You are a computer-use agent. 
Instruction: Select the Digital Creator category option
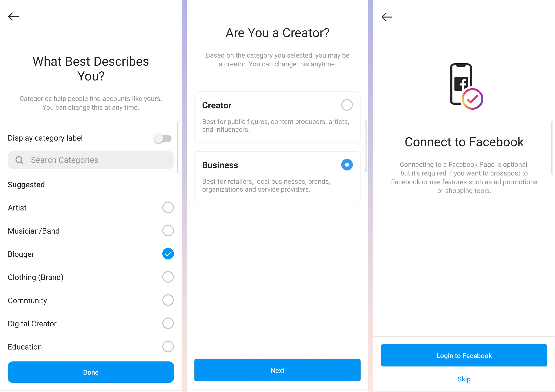pyautogui.click(x=168, y=323)
